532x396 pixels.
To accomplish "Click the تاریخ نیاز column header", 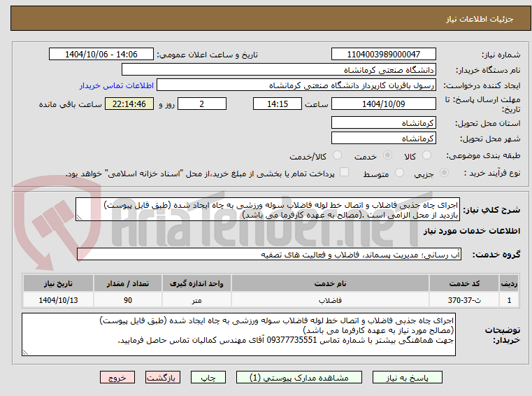I will (58, 283).
